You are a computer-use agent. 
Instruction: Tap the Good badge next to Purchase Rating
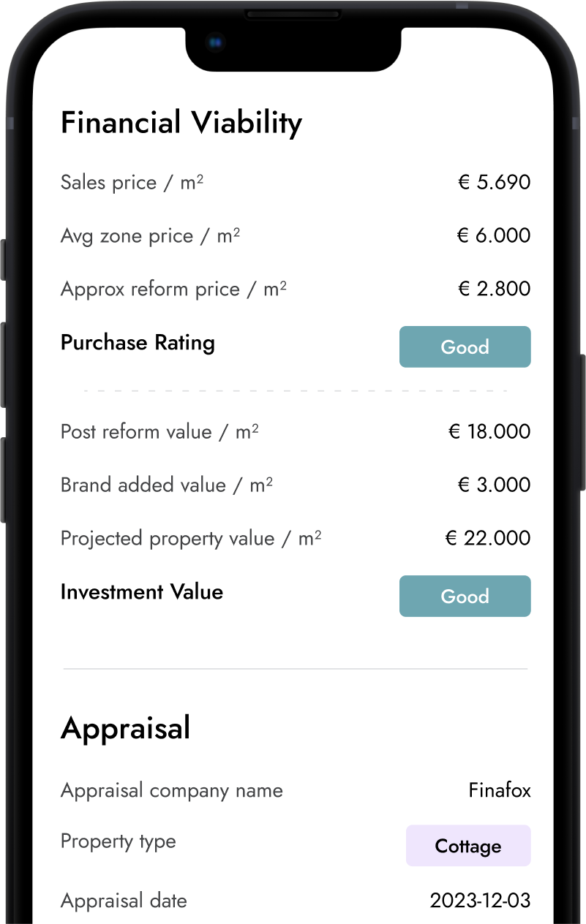coord(465,346)
